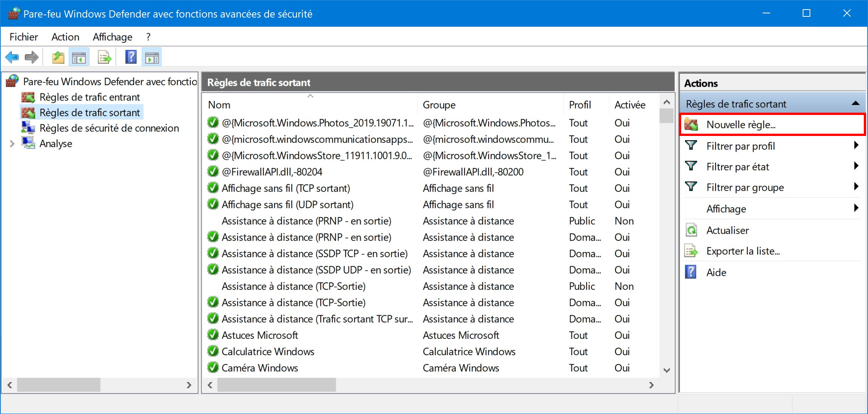Collapse the Règles de trafic sortant actions section
868x414 pixels.
855,103
